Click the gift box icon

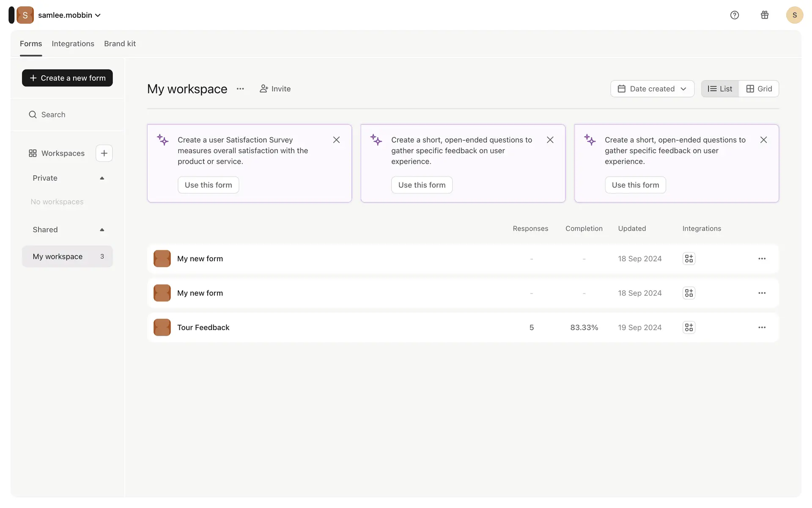pyautogui.click(x=765, y=15)
